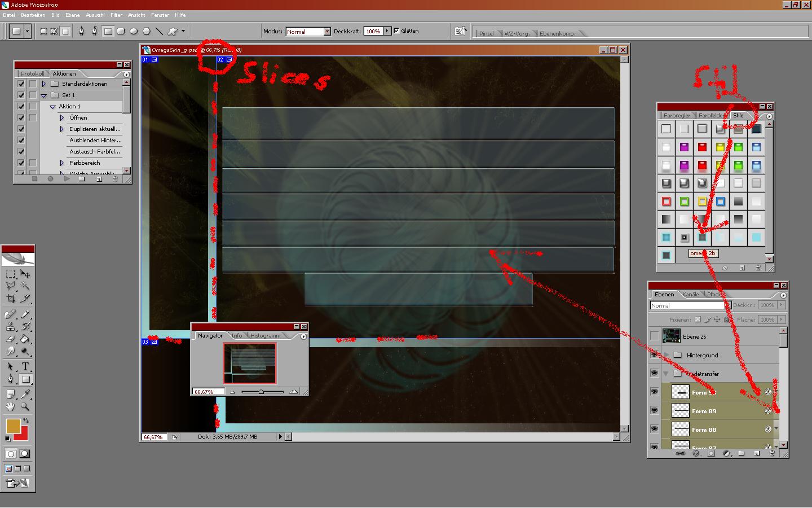The height and width of the screenshot is (508, 812).
Task: Select the Slice tool in toolbox
Action: 25,299
